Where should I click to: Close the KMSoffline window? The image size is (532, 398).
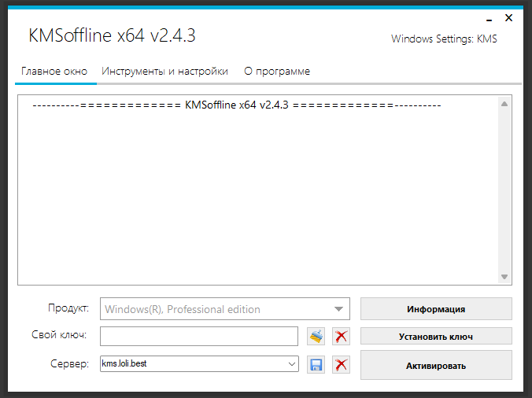(x=509, y=17)
